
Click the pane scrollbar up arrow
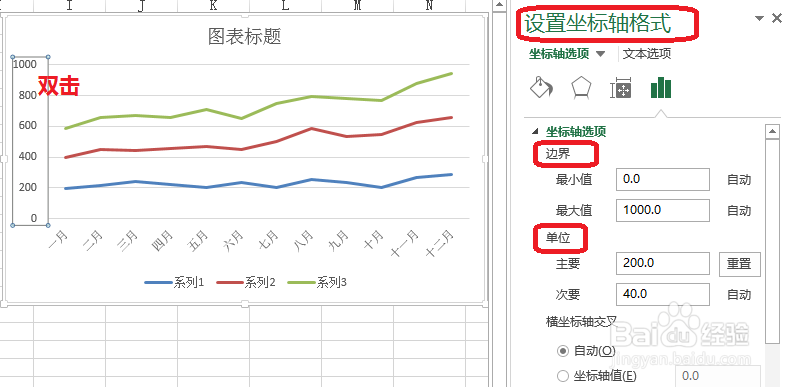click(772, 132)
